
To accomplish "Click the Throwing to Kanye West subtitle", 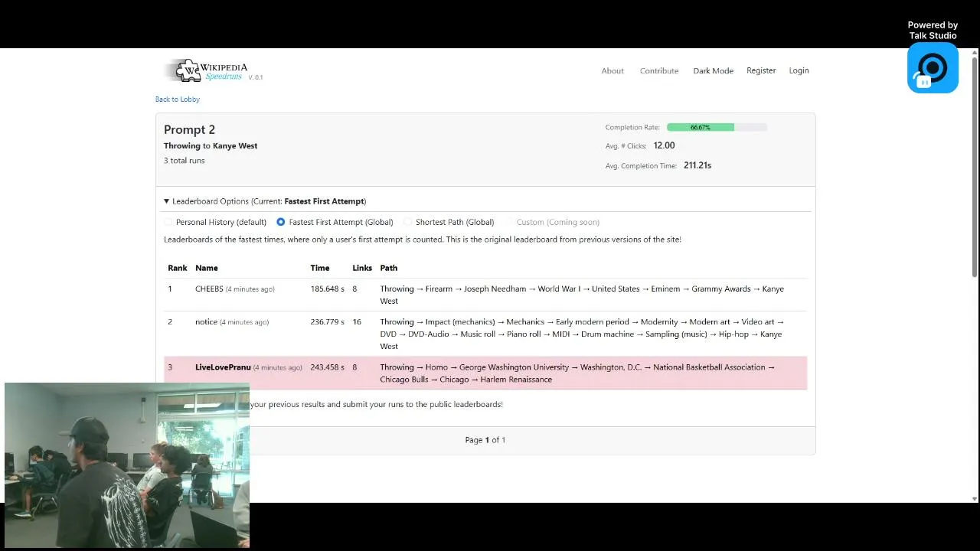I will coord(211,145).
